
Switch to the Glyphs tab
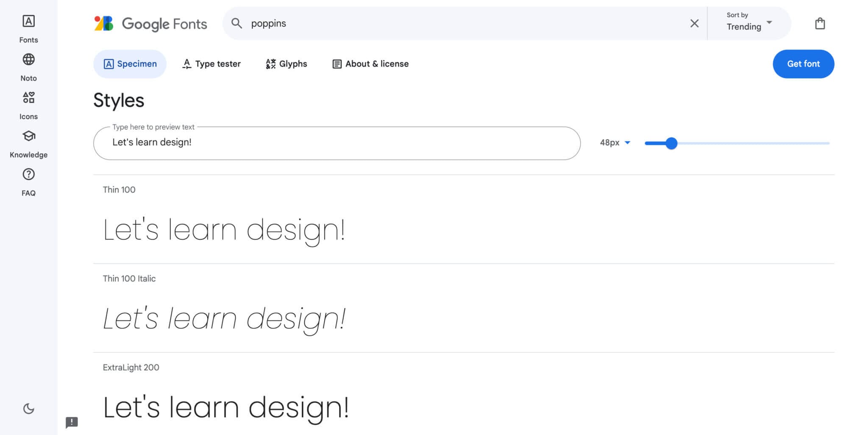(x=287, y=64)
